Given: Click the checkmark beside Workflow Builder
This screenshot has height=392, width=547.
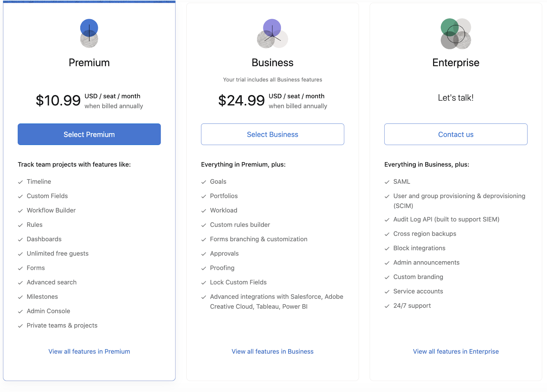Looking at the screenshot, I should coord(21,211).
